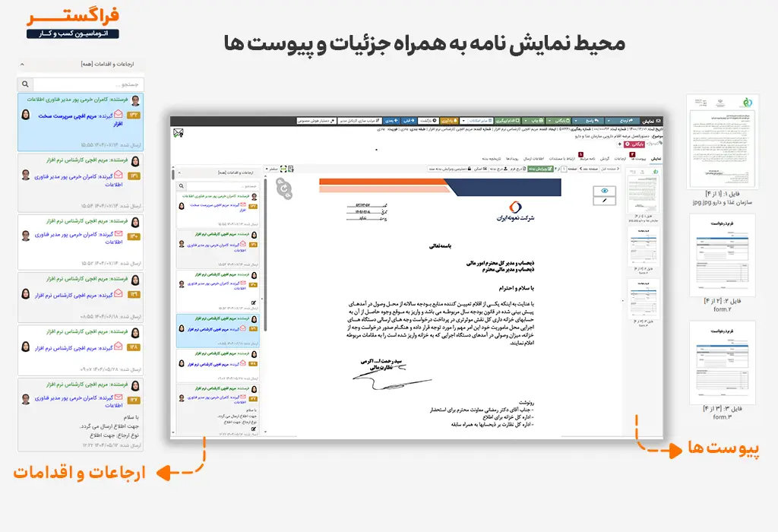Click the search icon in app window panel
This screenshot has width=778, height=532.
pos(182,186)
